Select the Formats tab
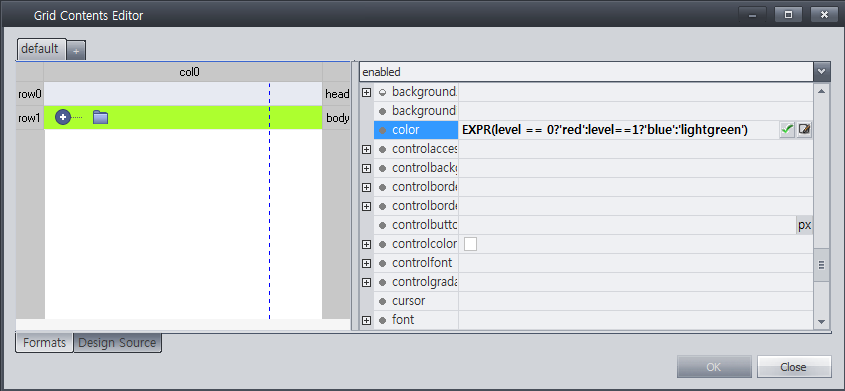This screenshot has height=391, width=845. pyautogui.click(x=44, y=343)
